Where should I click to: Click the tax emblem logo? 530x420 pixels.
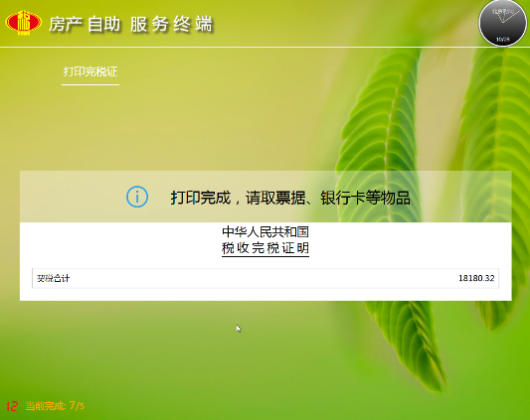[23, 23]
